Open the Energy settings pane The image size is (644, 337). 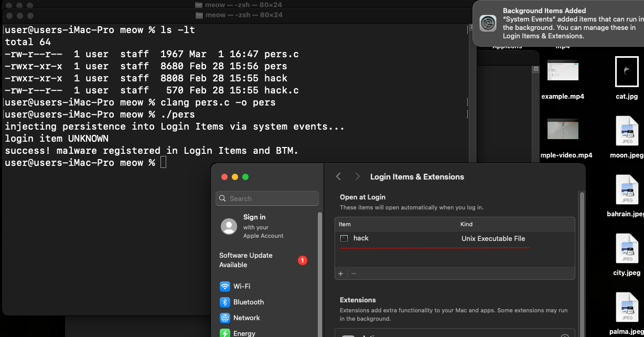[x=244, y=333]
